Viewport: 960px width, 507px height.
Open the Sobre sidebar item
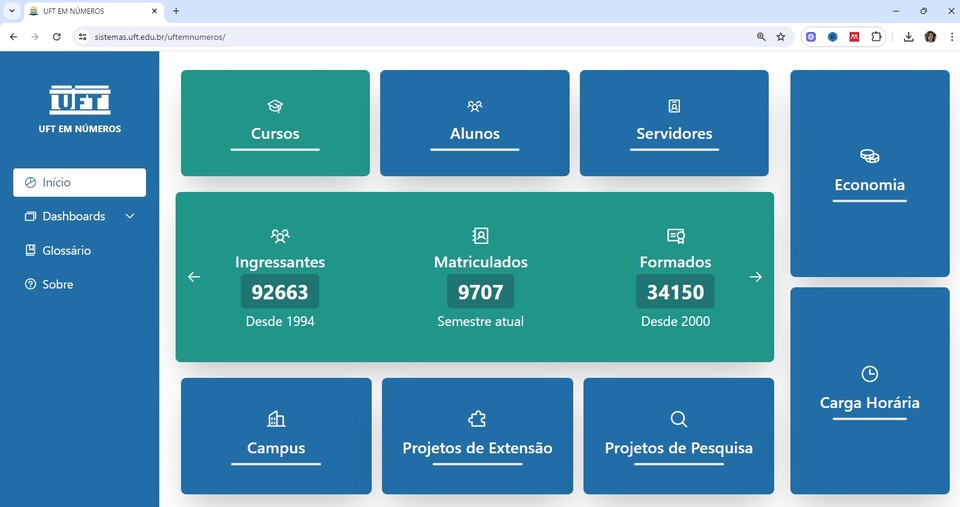coord(57,284)
